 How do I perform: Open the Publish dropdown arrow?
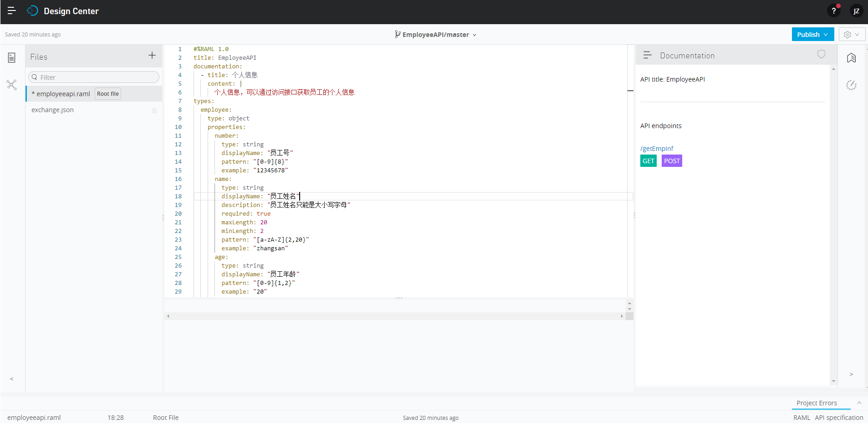pos(825,34)
